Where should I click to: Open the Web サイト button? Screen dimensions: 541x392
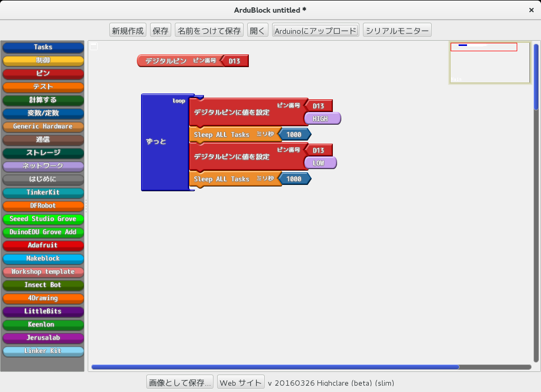(x=241, y=382)
